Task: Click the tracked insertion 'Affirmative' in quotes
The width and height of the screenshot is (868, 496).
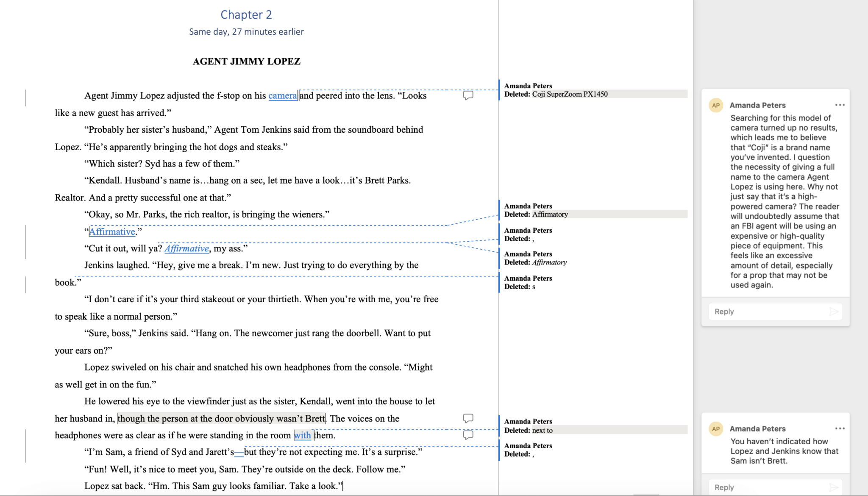Action: (112, 232)
